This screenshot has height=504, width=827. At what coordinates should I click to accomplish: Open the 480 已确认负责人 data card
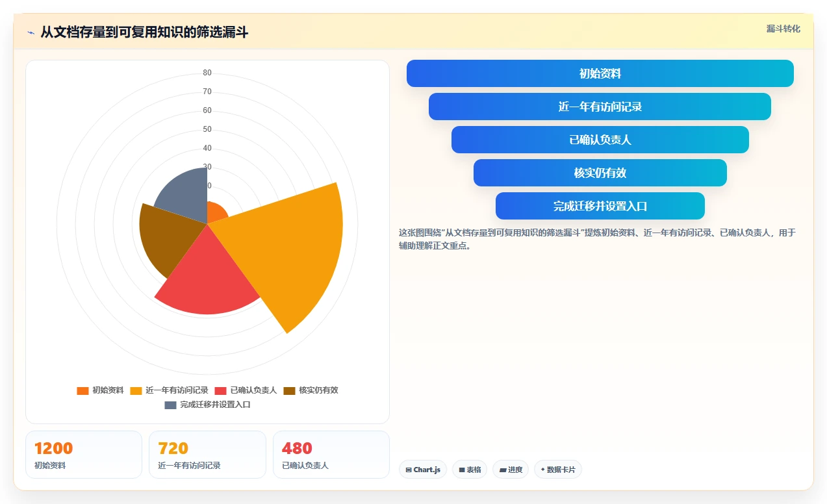[331, 455]
